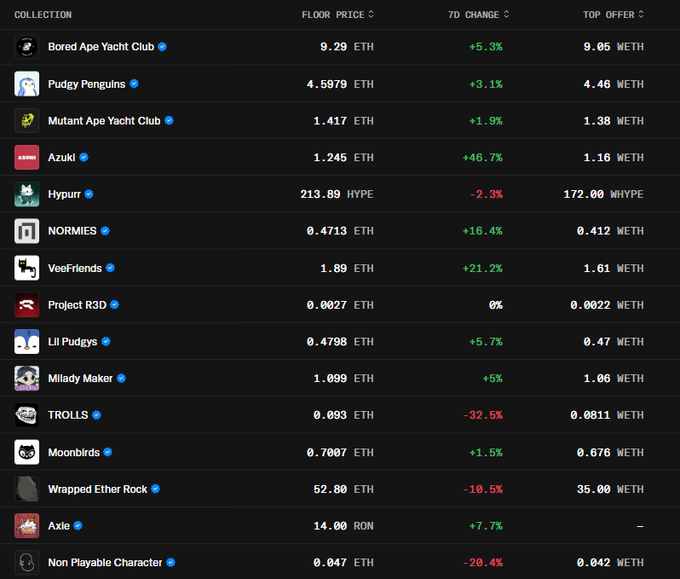Open the Bored Ape Yacht Club collection name

click(x=101, y=46)
